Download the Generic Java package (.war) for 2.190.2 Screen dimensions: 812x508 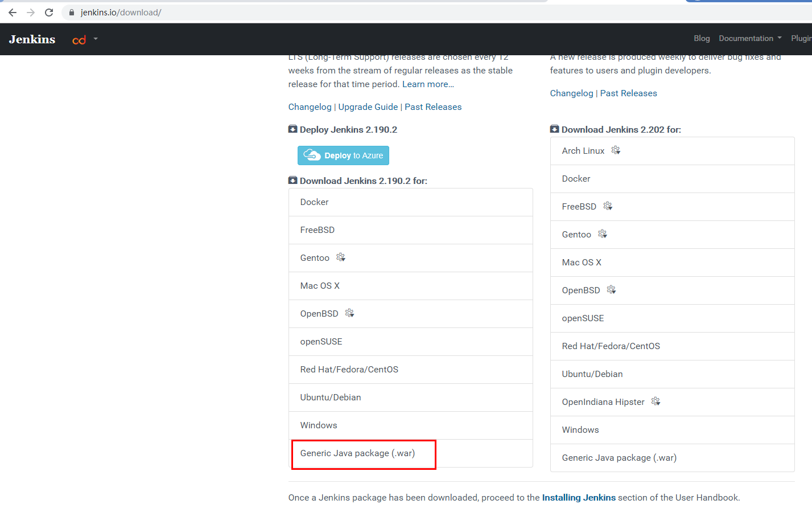tap(357, 453)
